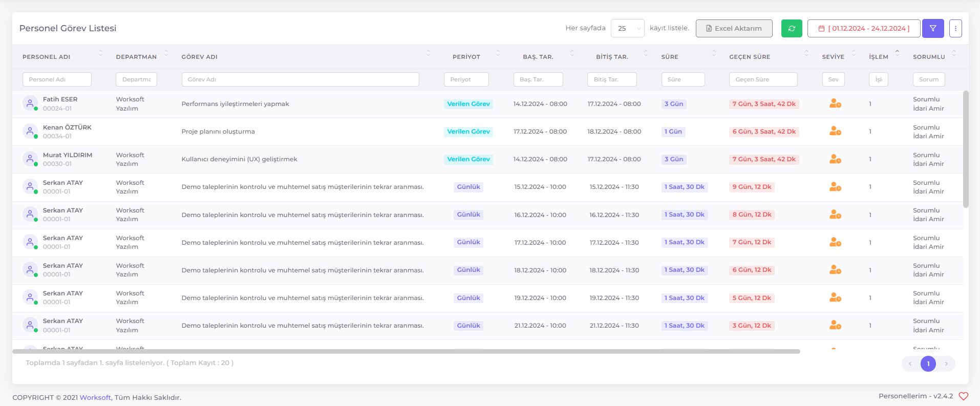This screenshot has width=980, height=406.
Task: Focus the Geçen Süre filter field
Action: [763, 79]
